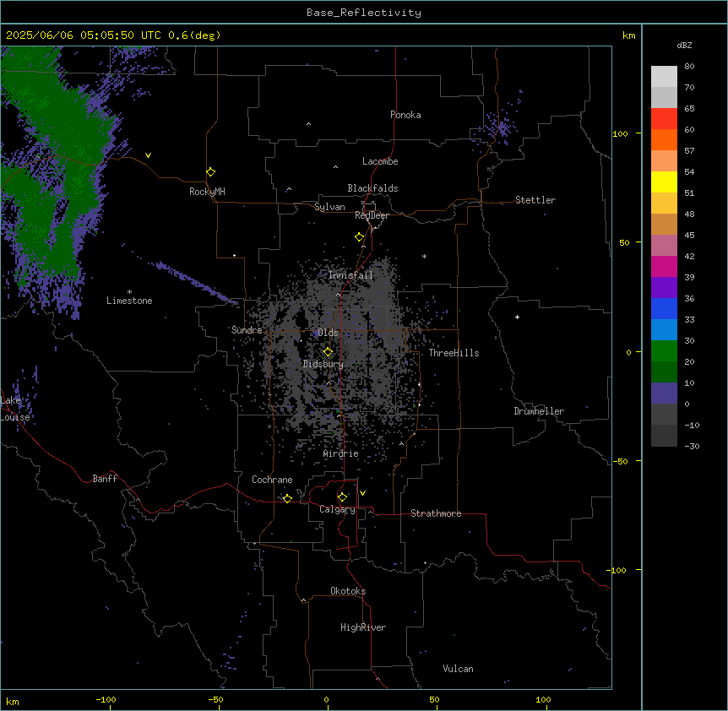Viewport: 728px width, 711px height.
Task: Click the Strathmore label
Action: [436, 513]
